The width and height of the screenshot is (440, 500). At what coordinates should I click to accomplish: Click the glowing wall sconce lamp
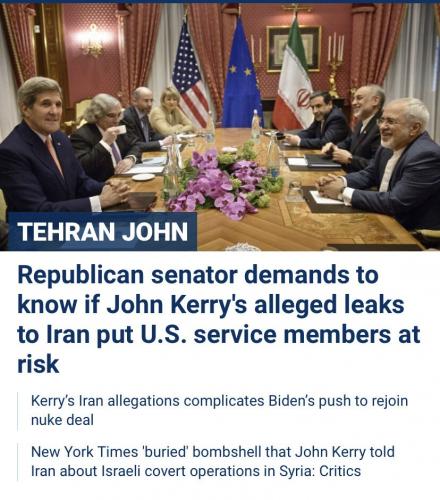pyautogui.click(x=93, y=40)
